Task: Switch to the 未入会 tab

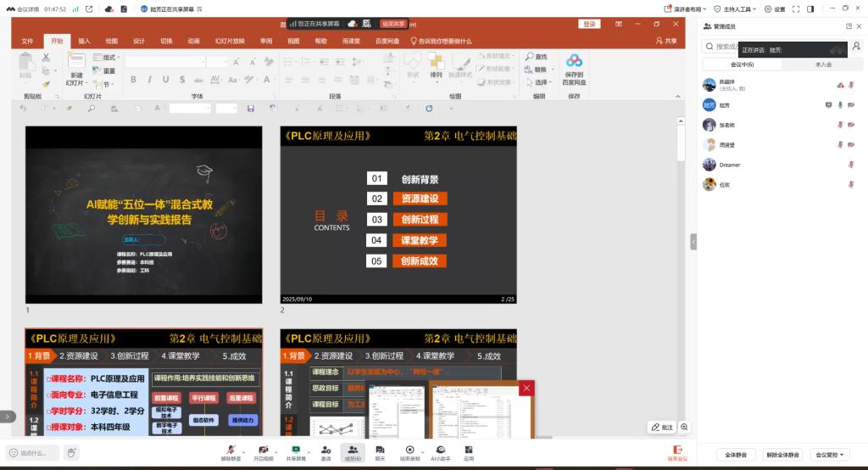Action: coord(823,64)
